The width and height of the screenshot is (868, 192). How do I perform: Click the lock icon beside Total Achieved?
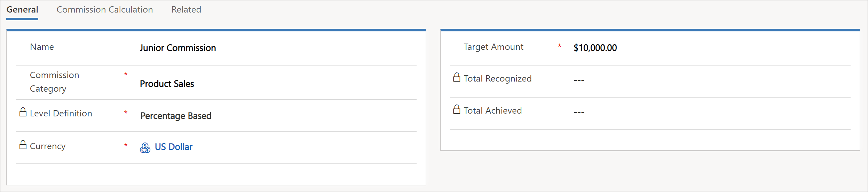[457, 109]
